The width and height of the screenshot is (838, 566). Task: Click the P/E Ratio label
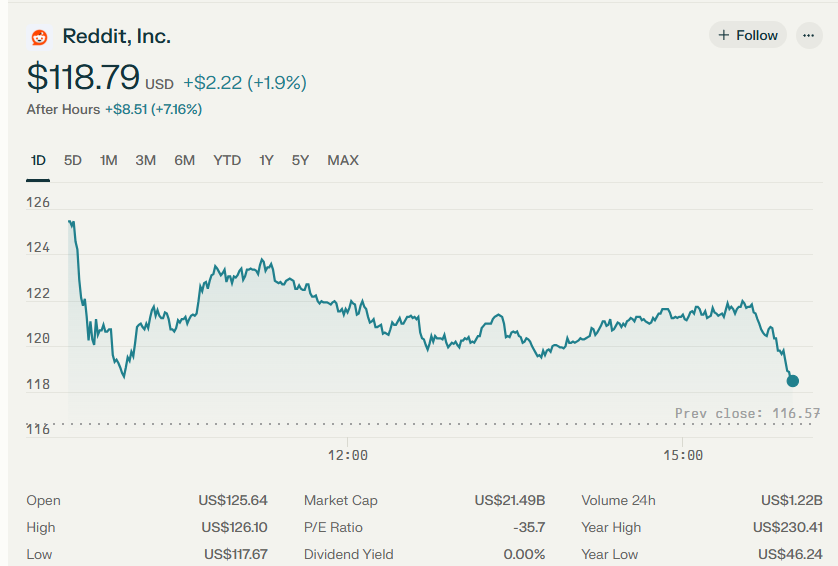coord(333,528)
